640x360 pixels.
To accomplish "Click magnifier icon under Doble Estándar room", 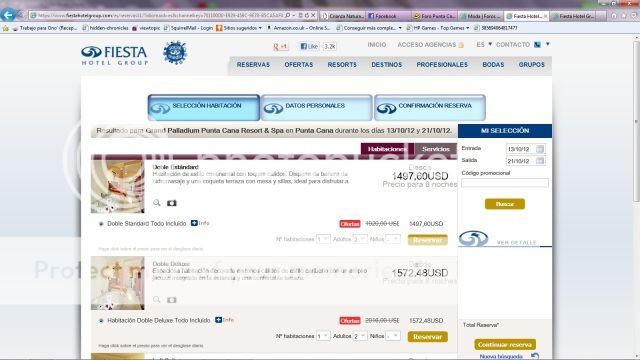I will tap(157, 202).
